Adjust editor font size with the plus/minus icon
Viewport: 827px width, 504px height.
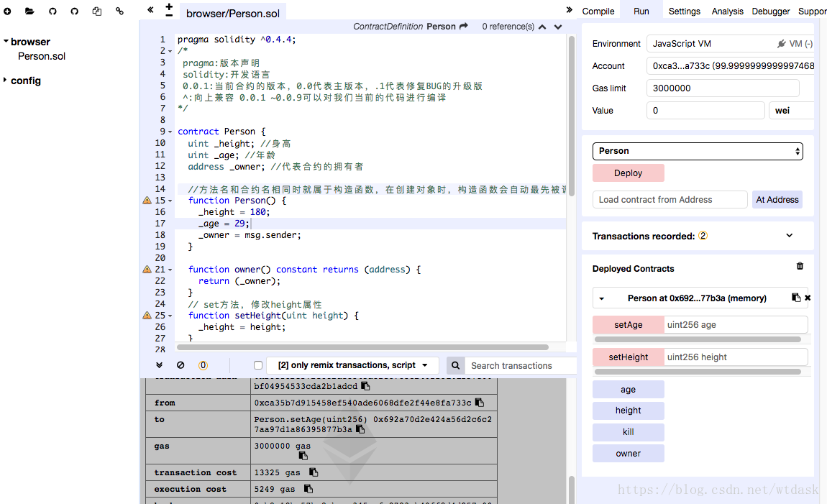click(x=169, y=10)
